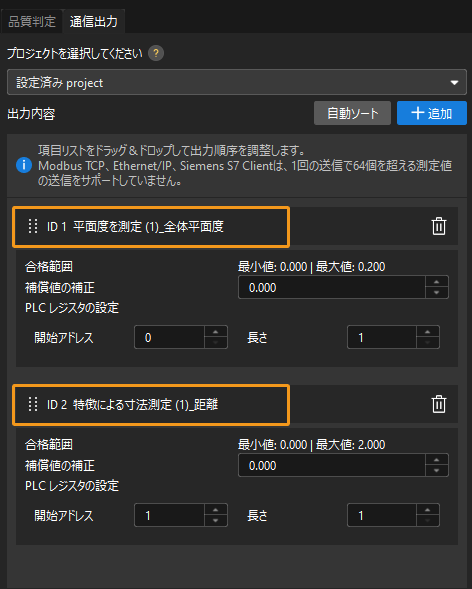Select the 通信出力 tab
This screenshot has width=472, height=589.
pos(93,21)
